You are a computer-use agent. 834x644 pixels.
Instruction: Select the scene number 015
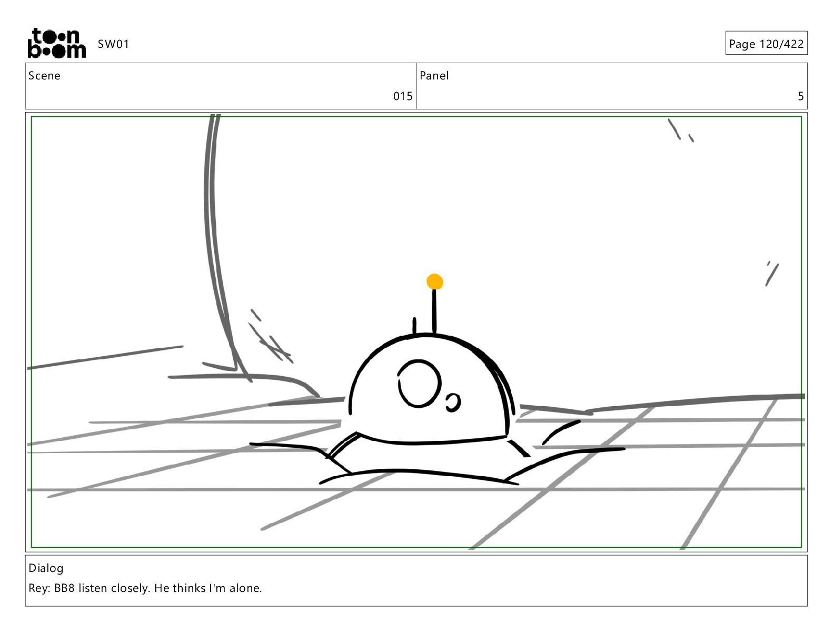403,96
